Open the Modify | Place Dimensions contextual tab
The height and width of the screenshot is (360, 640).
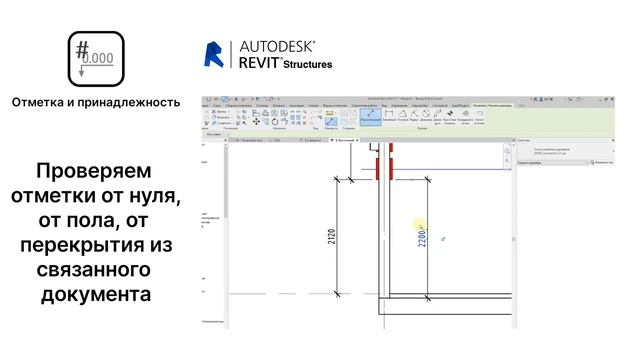click(492, 106)
